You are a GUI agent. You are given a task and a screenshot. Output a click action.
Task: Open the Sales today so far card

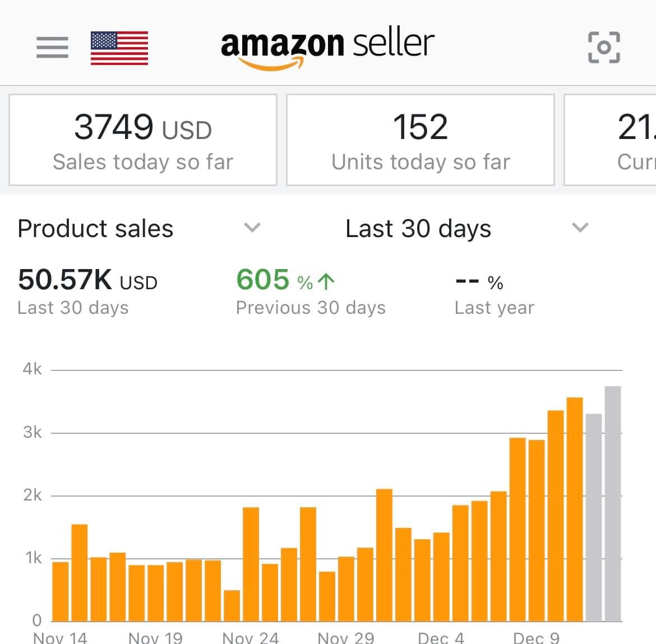[143, 140]
